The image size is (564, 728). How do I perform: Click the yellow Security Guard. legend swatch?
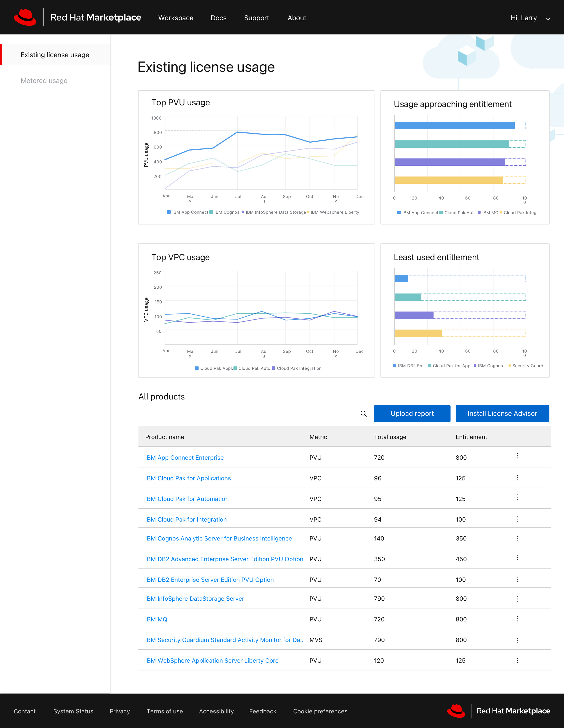509,366
